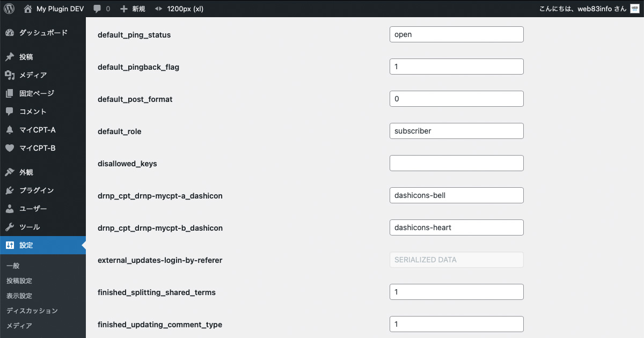This screenshot has height=338, width=644.
Task: Open the コメント menu item
Action: coord(43,112)
